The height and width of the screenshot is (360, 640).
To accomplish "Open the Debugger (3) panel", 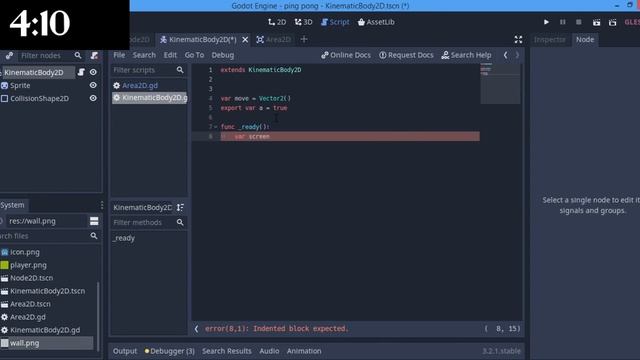I will click(169, 351).
